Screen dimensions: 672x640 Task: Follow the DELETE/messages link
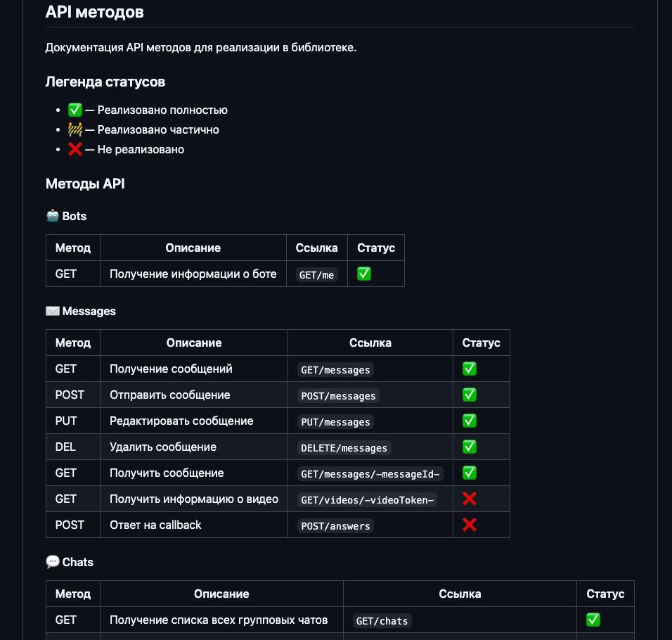coord(344,448)
